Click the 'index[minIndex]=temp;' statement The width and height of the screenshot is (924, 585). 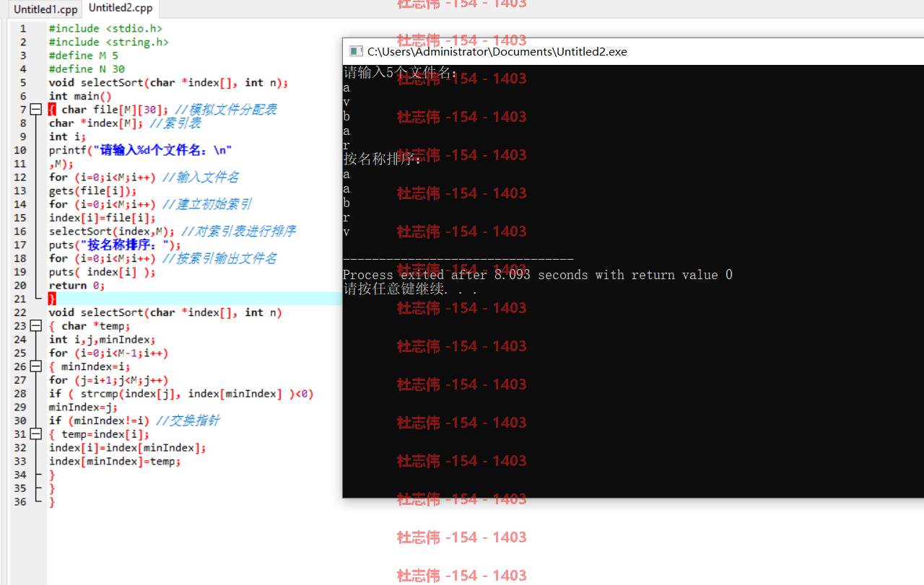point(115,462)
